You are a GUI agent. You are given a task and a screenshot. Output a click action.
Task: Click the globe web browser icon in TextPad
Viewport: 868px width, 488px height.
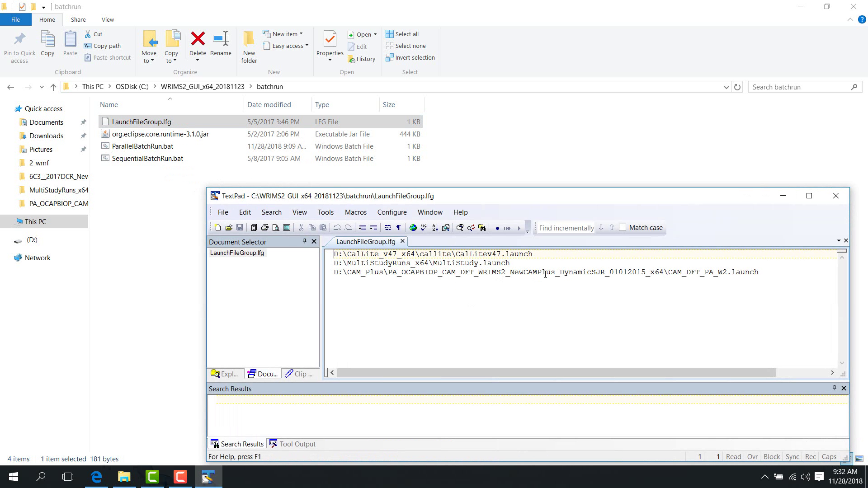[x=413, y=228]
